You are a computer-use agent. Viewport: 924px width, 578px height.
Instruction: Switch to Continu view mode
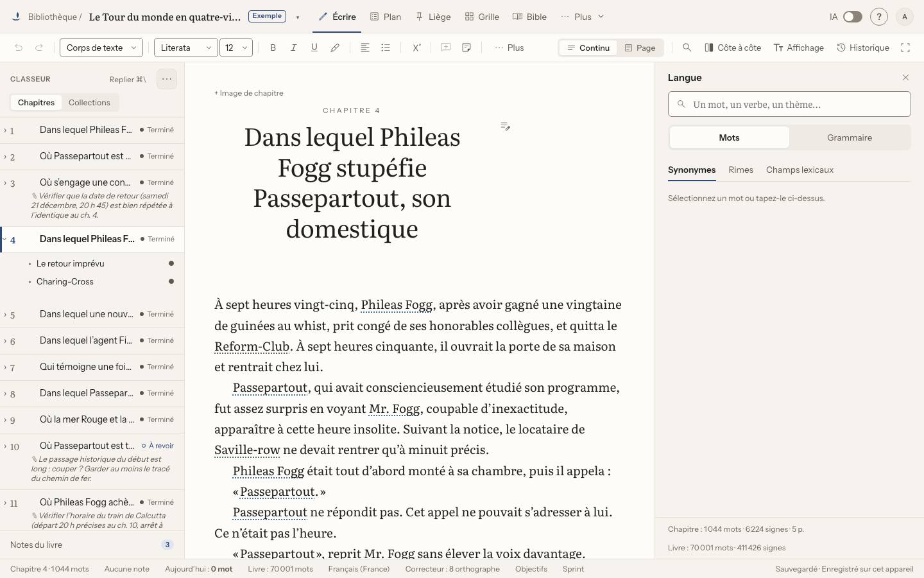tap(588, 48)
